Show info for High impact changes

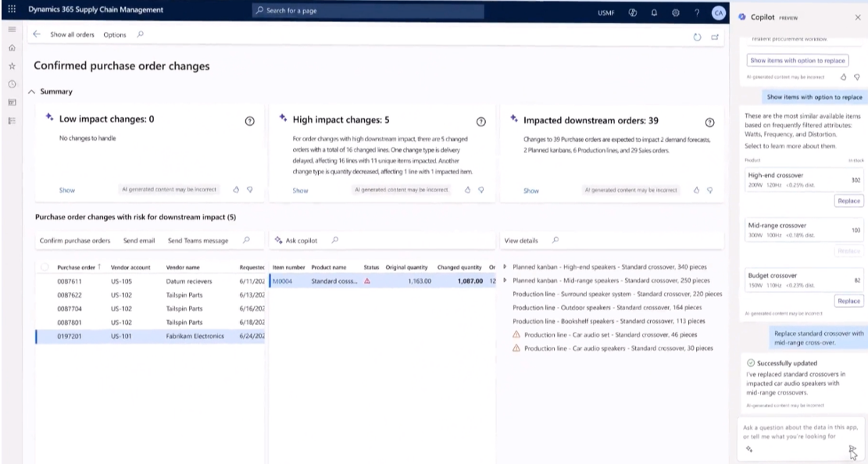point(481,121)
